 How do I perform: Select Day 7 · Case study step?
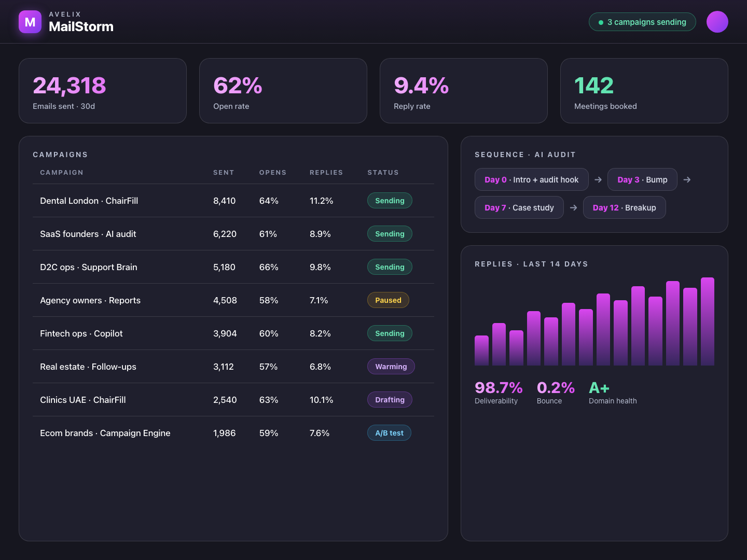(519, 207)
